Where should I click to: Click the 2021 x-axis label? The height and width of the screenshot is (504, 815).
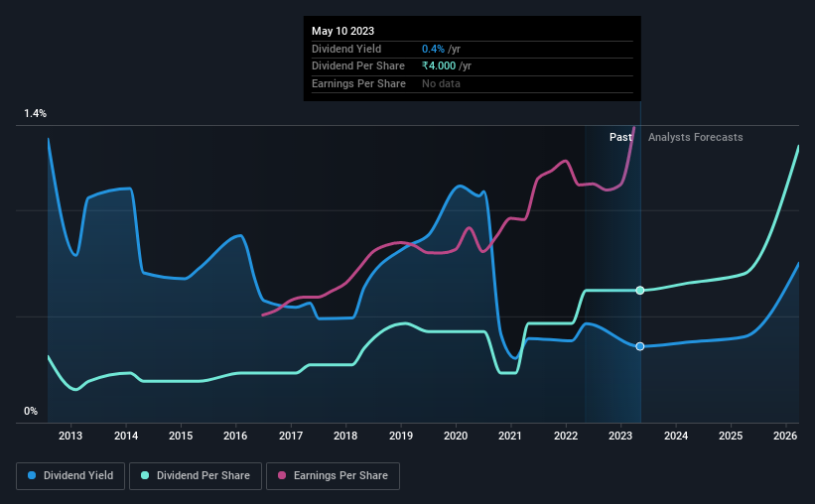(x=510, y=436)
